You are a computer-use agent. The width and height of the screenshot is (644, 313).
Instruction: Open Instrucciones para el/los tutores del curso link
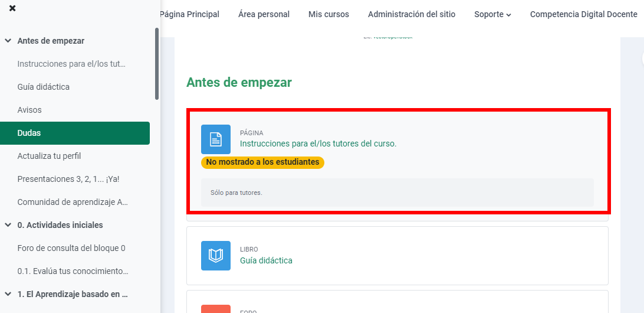[318, 144]
